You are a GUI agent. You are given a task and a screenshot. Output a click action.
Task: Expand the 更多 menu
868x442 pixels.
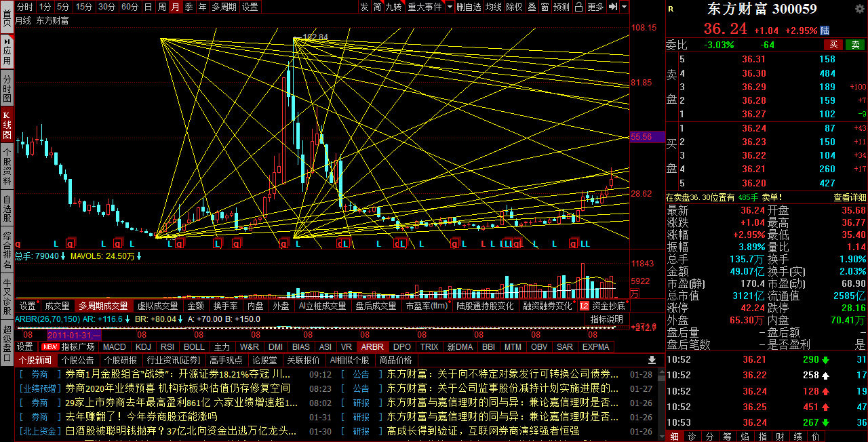pos(595,7)
